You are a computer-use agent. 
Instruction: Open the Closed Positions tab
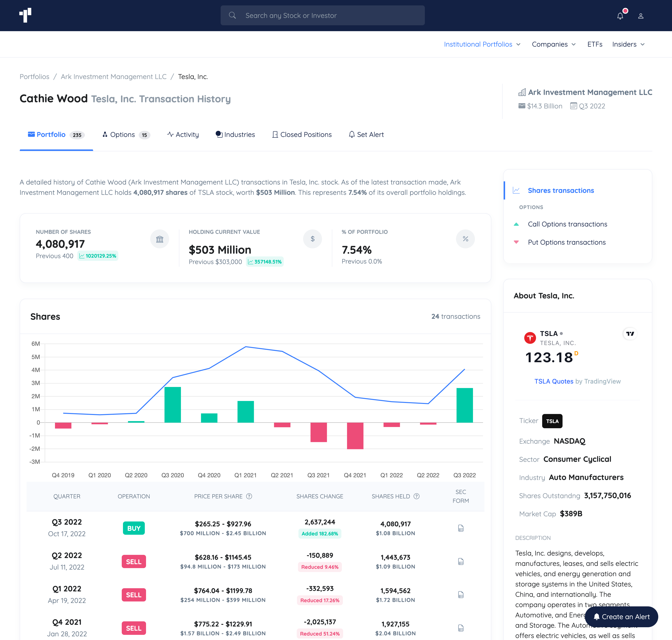(x=302, y=135)
